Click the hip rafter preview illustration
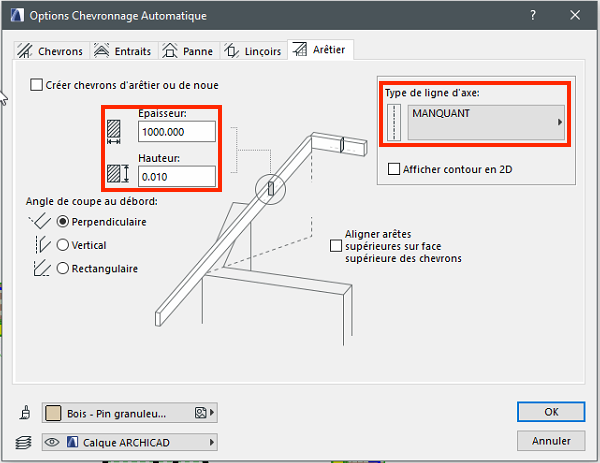The height and width of the screenshot is (463, 600). 262,237
